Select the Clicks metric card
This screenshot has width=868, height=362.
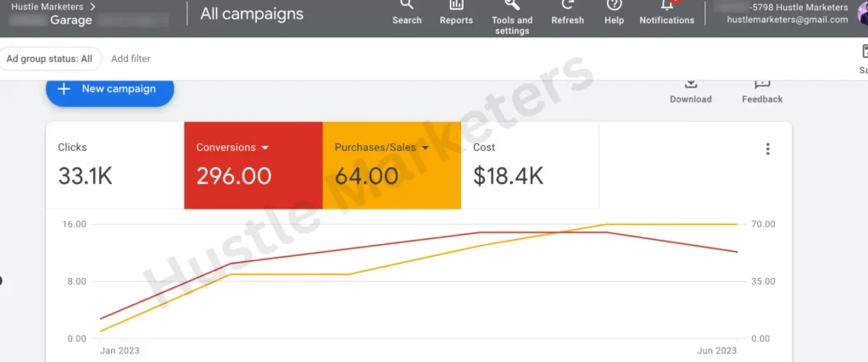pyautogui.click(x=114, y=165)
